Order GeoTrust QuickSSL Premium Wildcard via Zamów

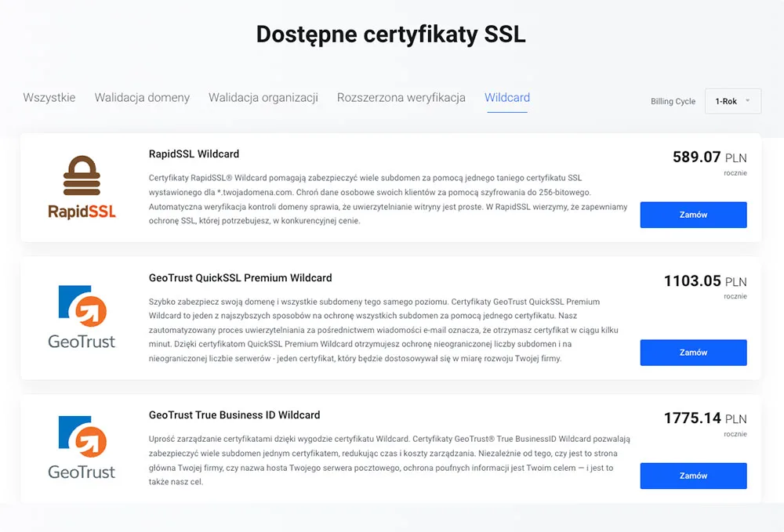pyautogui.click(x=694, y=353)
